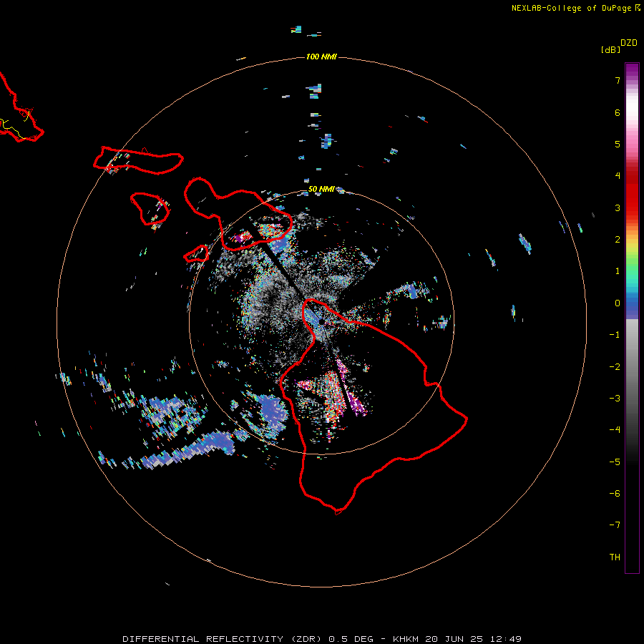This screenshot has height=644, width=644.
Task: Click the 1 value on color scale
Action: tap(618, 271)
